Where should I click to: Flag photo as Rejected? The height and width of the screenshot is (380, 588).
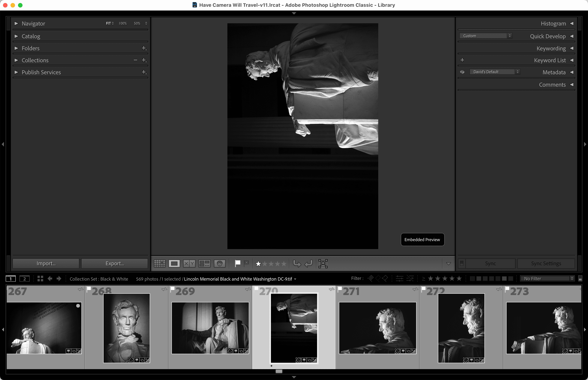tap(246, 263)
